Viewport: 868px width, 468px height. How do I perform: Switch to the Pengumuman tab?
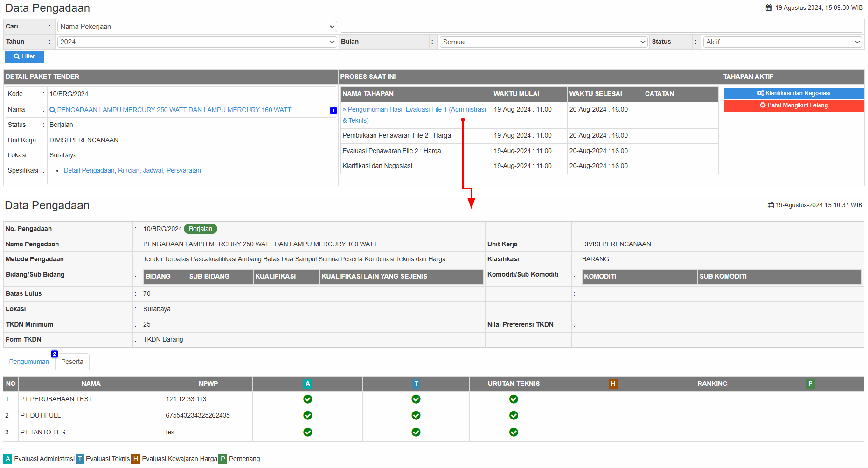(x=29, y=362)
